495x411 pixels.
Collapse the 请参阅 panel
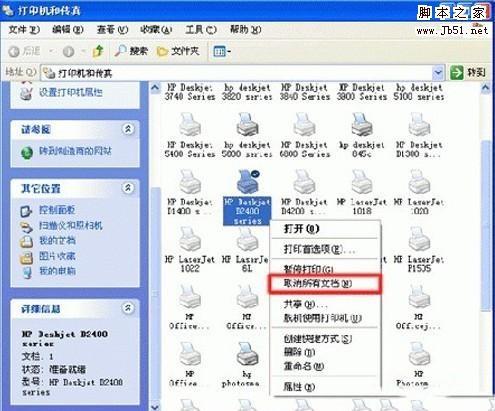[x=128, y=129]
